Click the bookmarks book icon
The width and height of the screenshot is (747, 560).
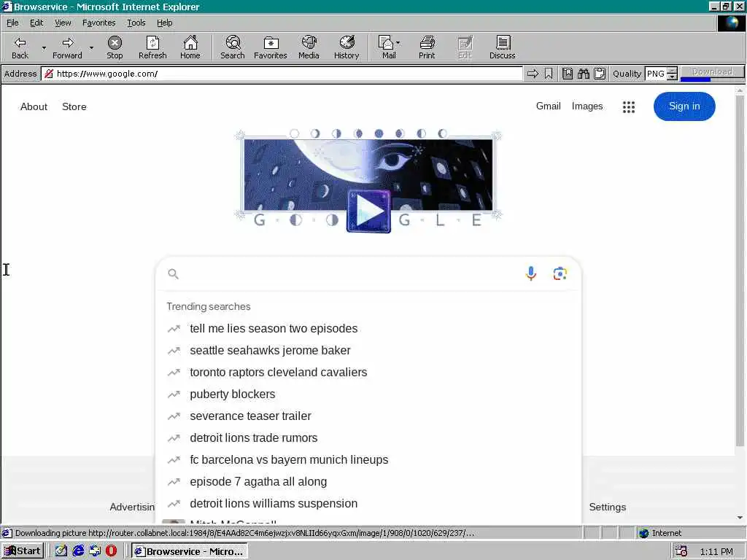tap(568, 74)
